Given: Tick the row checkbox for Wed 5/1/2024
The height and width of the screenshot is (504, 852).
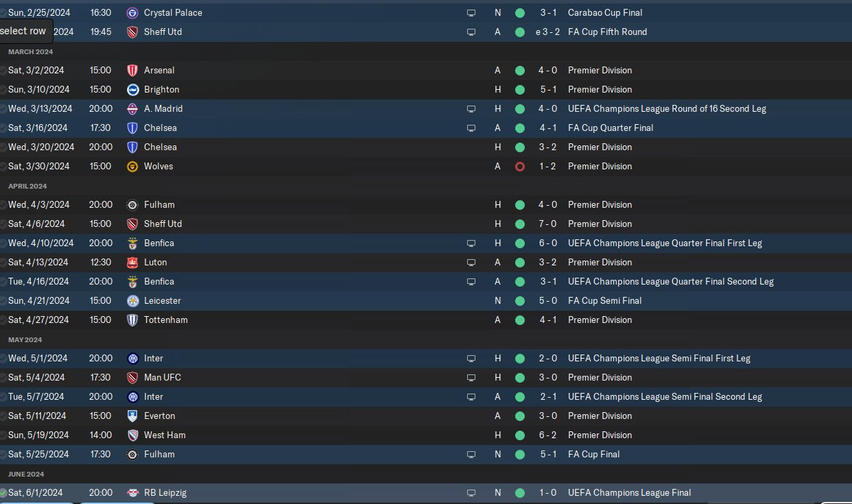Looking at the screenshot, I should pyautogui.click(x=3, y=359).
